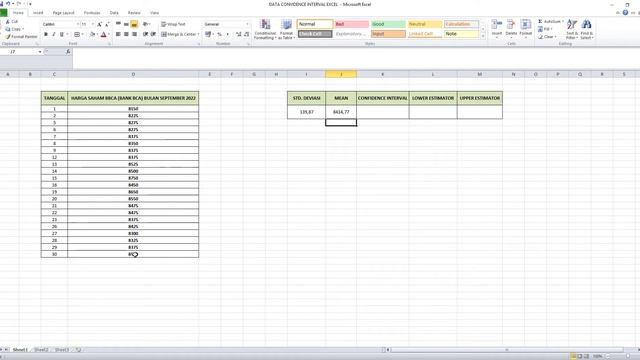Click the Decrease Indent icon
Screen dimensions: 640x360
pos(145,34)
